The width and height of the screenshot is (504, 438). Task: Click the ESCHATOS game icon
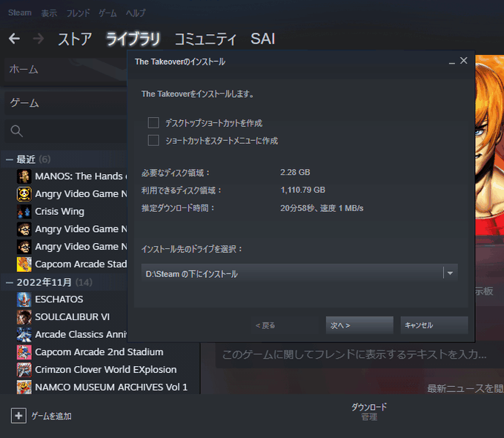point(24,299)
